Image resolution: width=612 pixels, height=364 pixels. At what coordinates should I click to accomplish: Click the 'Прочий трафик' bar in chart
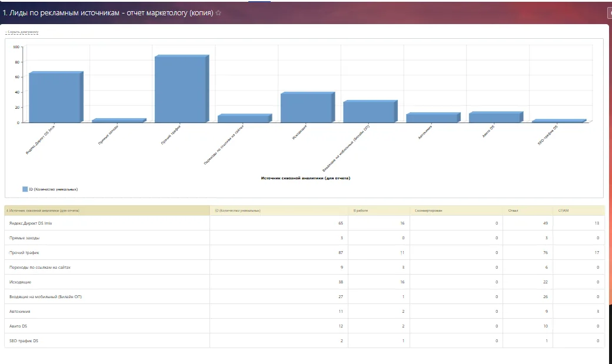click(181, 89)
